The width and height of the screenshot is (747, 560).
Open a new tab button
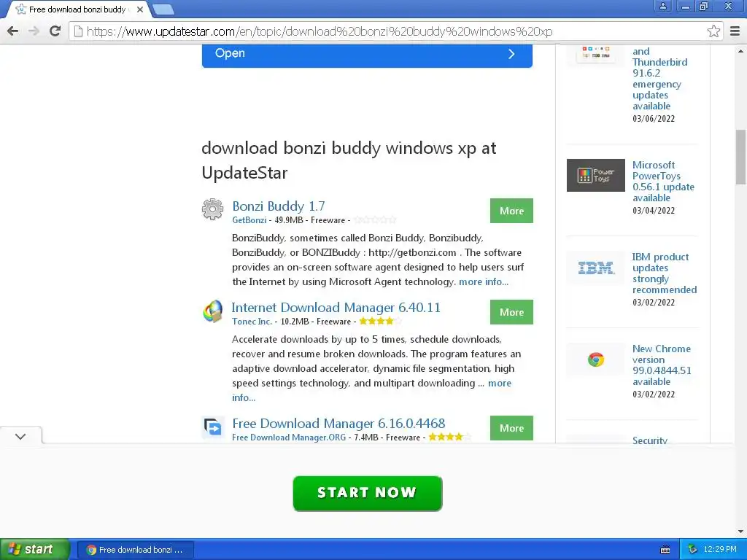pos(163,9)
